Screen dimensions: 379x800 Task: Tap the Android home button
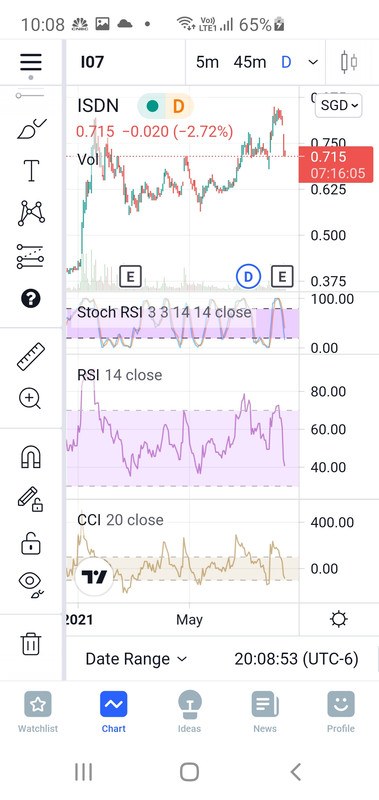coord(189,772)
